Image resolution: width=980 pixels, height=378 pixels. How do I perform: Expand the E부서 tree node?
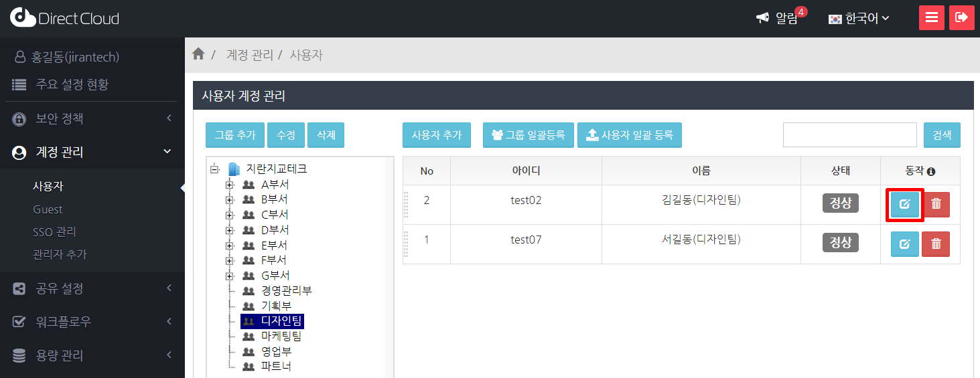click(x=230, y=246)
